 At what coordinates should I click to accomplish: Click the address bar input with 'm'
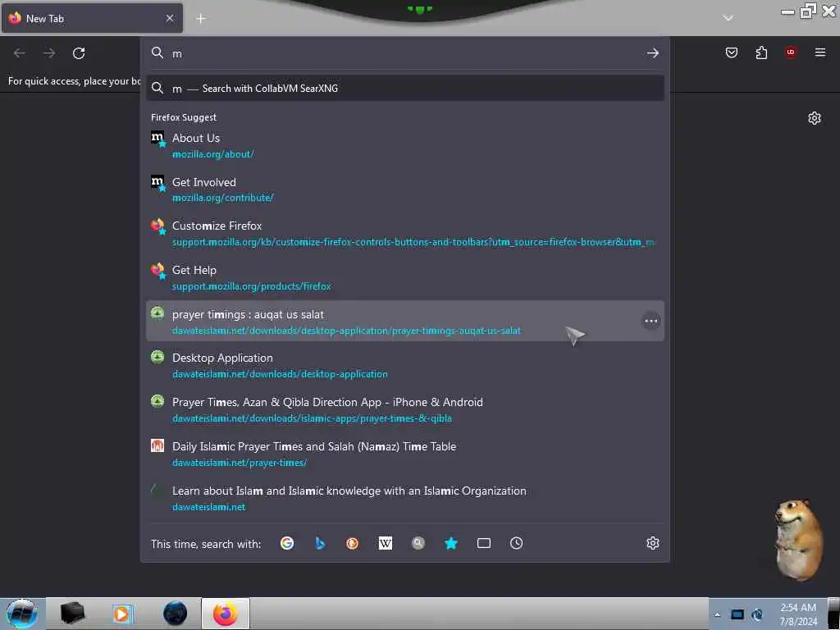pyautogui.click(x=404, y=53)
